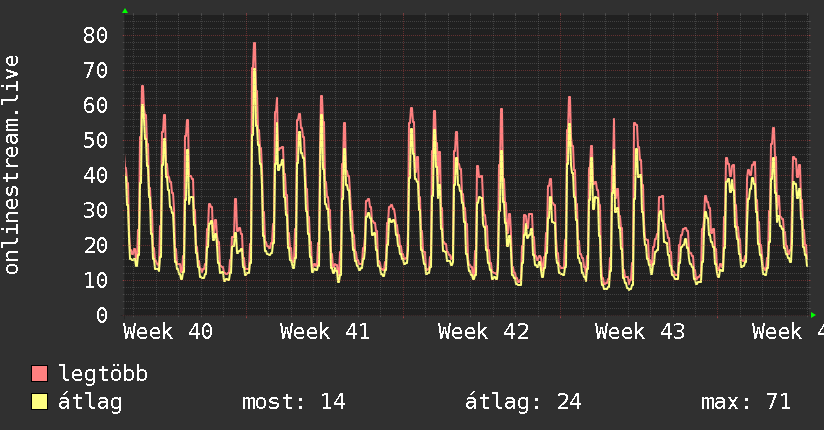Click the red legtöbb legend swatch
Screen dimensions: 824x430
(x=39, y=373)
